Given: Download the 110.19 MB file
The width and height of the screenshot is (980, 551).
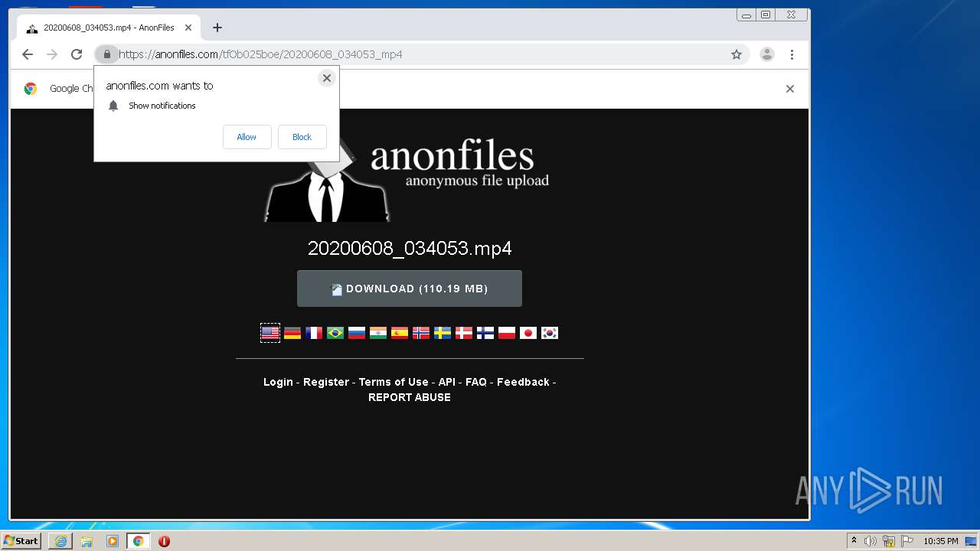Looking at the screenshot, I should tap(410, 289).
